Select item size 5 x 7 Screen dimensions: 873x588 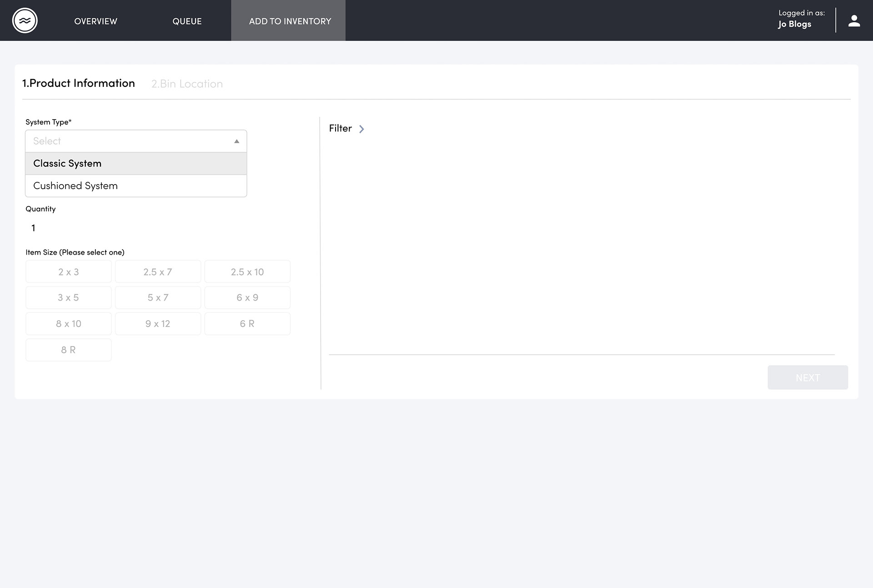(x=158, y=297)
